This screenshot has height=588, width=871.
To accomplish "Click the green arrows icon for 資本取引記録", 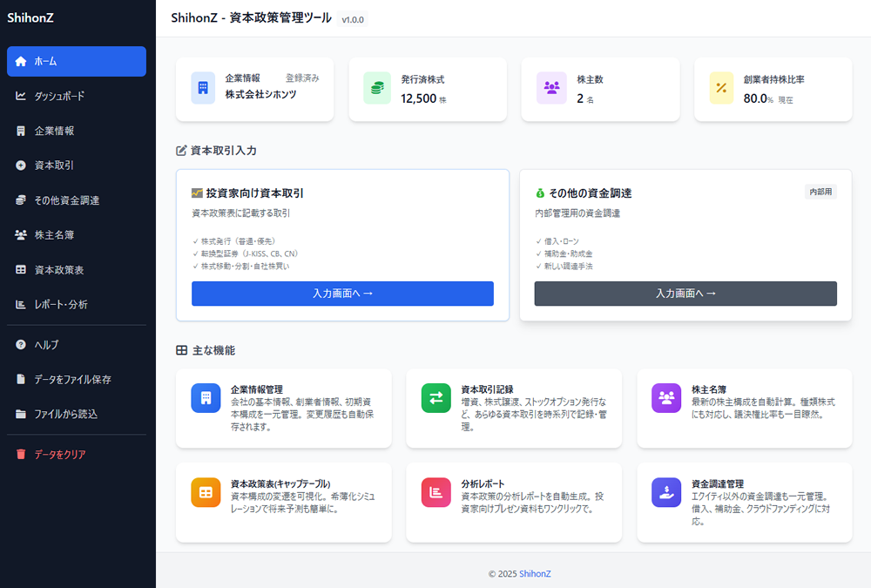I will click(435, 397).
